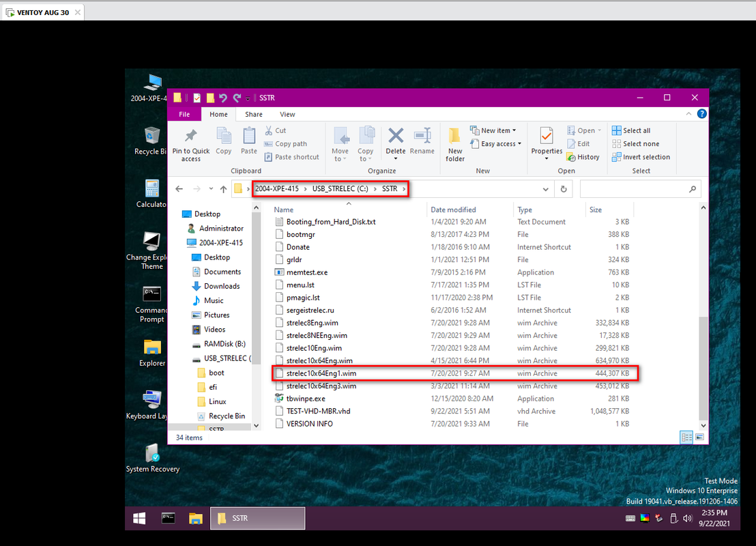This screenshot has width=756, height=546.
Task: Select RAMDisk (B:) in navigation pane
Action: click(218, 344)
